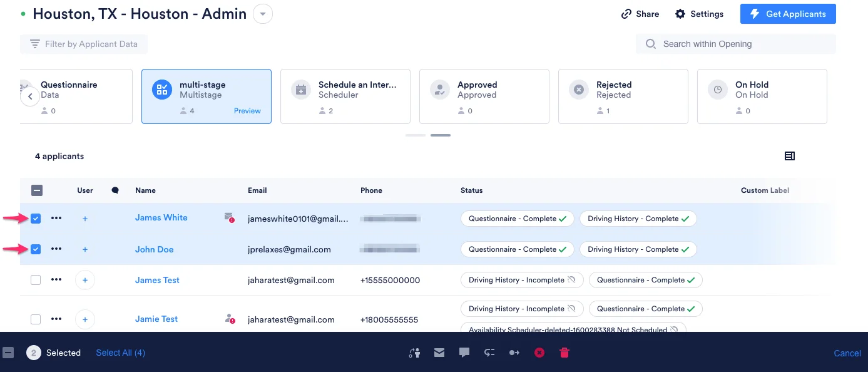Open the Filter by Applicant Data dropdown

coord(83,44)
